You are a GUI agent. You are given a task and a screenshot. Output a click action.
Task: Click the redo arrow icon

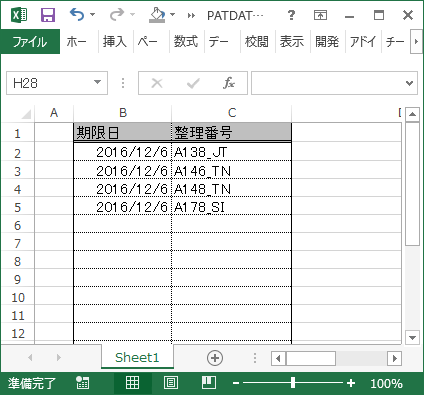117,15
